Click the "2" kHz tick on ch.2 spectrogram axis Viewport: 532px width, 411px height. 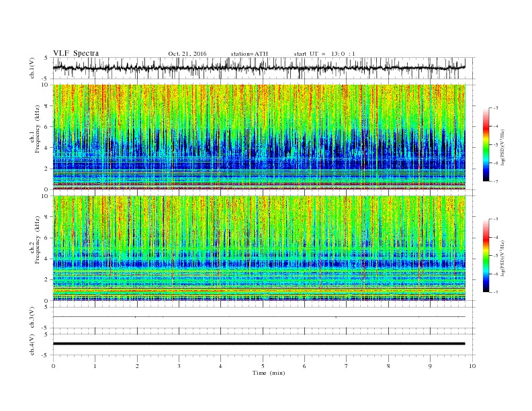point(46,279)
